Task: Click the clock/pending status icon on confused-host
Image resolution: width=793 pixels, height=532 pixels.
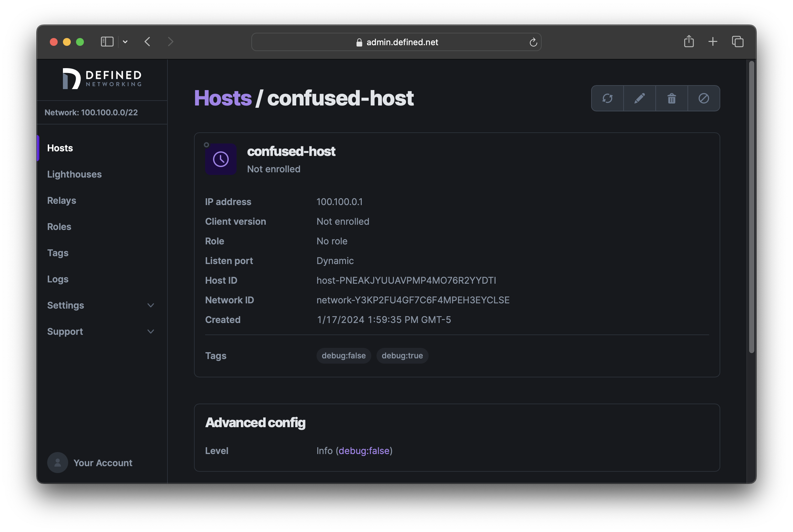Action: (x=221, y=159)
